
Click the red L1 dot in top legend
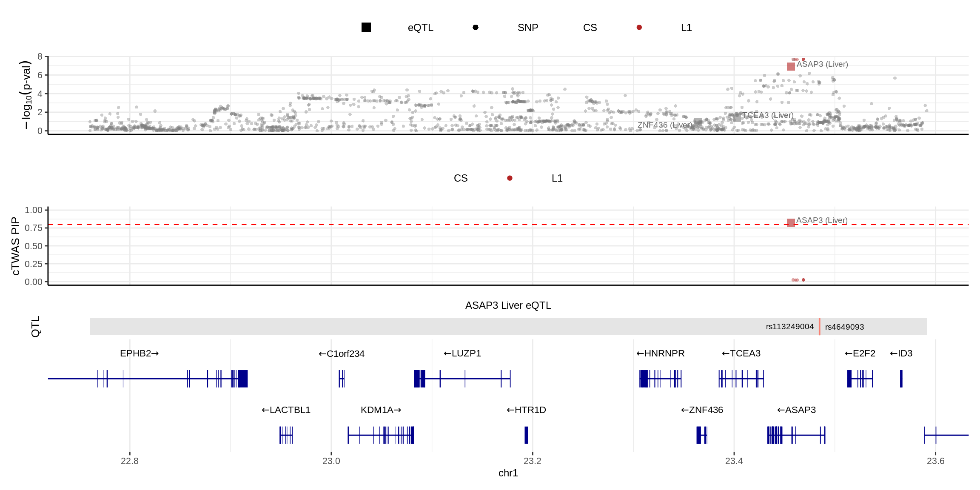point(639,28)
